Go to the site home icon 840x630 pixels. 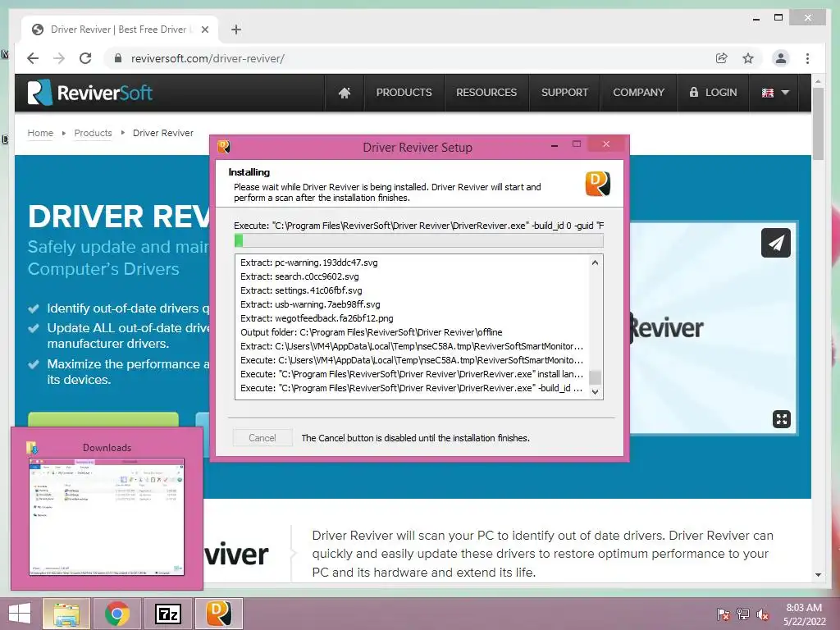pyautogui.click(x=345, y=93)
